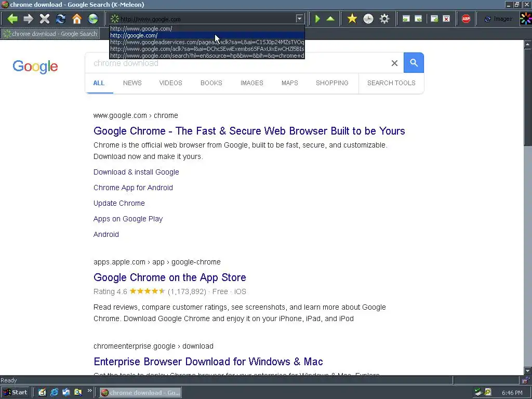The height and width of the screenshot is (399, 532).
Task: Open Apps on Google Play sitelink
Action: pos(128,219)
